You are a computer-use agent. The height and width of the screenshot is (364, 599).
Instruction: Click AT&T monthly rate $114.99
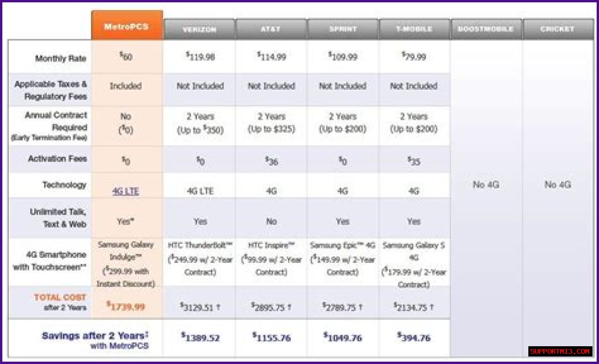(271, 57)
